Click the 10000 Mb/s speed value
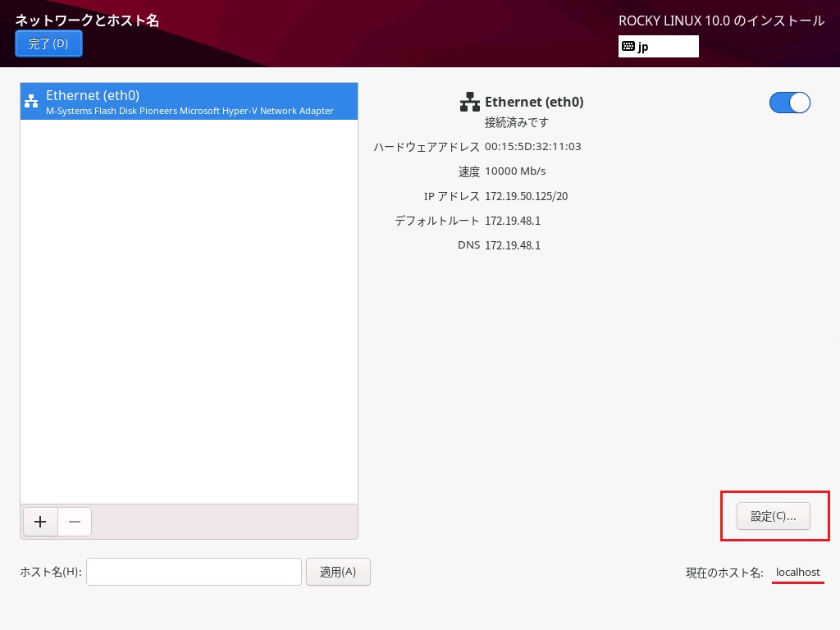840x630 pixels. [515, 171]
